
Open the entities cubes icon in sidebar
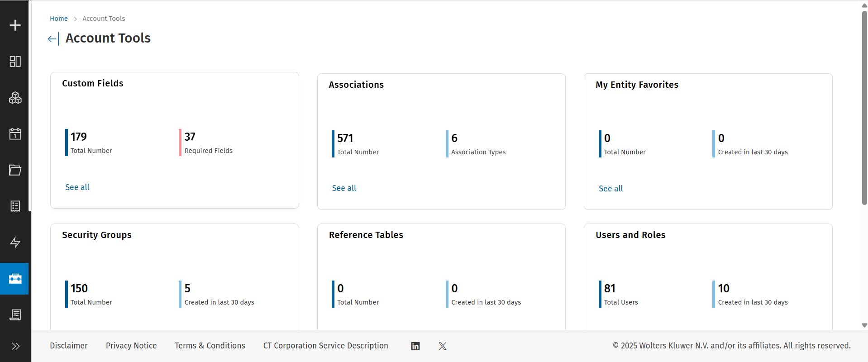tap(15, 98)
